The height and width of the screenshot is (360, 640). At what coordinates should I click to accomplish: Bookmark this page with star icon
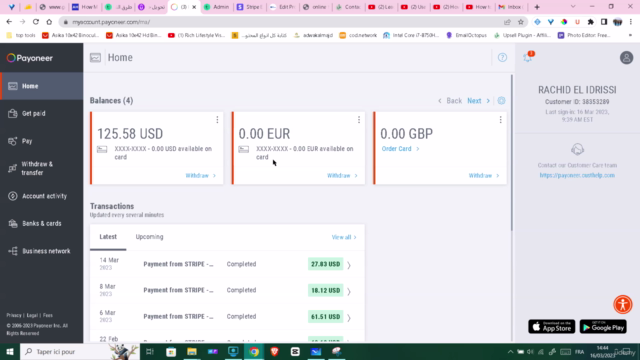click(520, 22)
